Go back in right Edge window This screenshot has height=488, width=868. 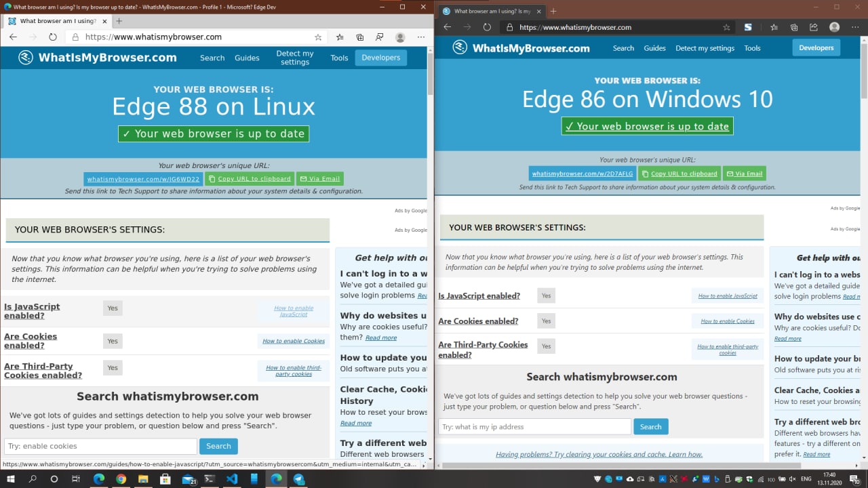click(x=447, y=27)
